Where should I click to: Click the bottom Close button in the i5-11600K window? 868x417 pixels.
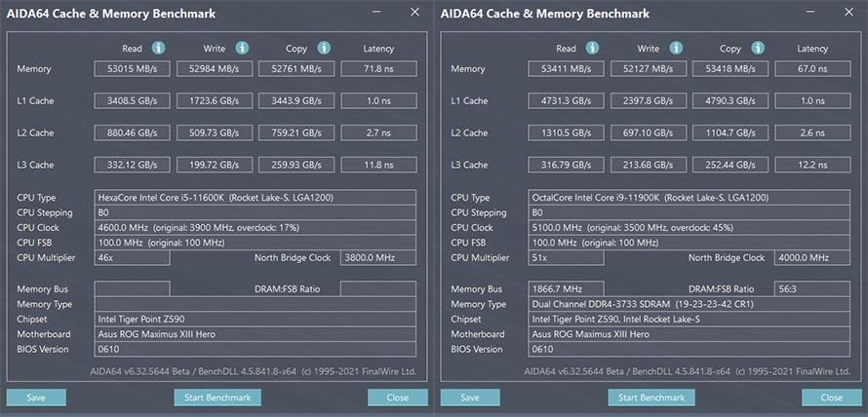(x=397, y=398)
